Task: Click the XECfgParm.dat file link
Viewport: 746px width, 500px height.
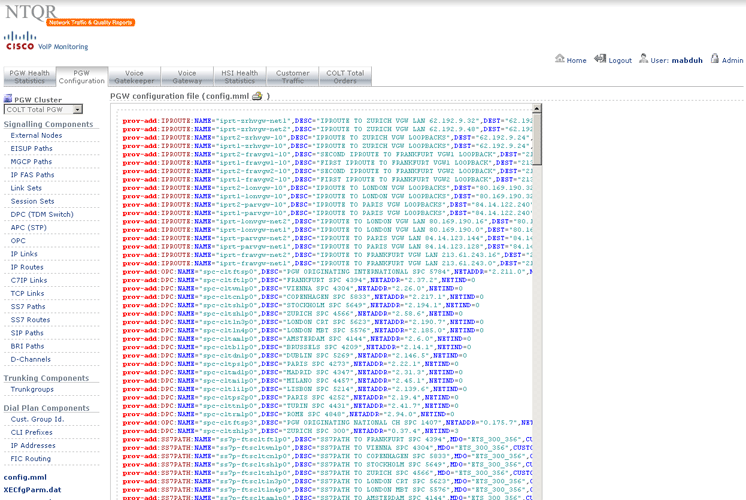Action: [x=32, y=490]
